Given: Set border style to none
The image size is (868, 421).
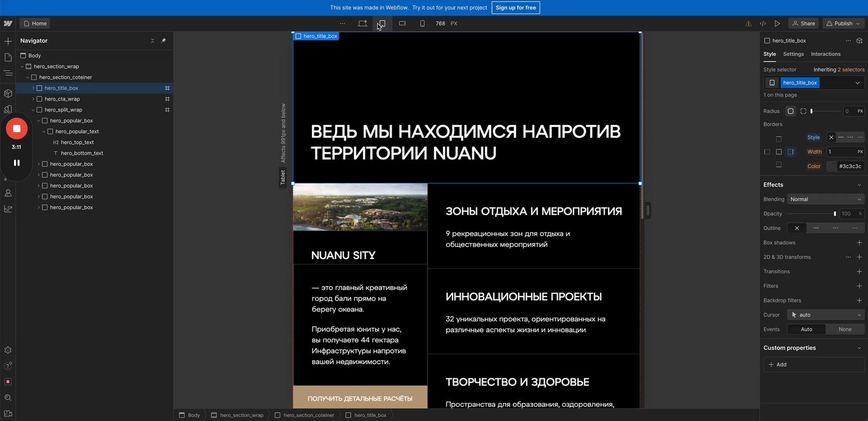Looking at the screenshot, I should click(x=831, y=137).
